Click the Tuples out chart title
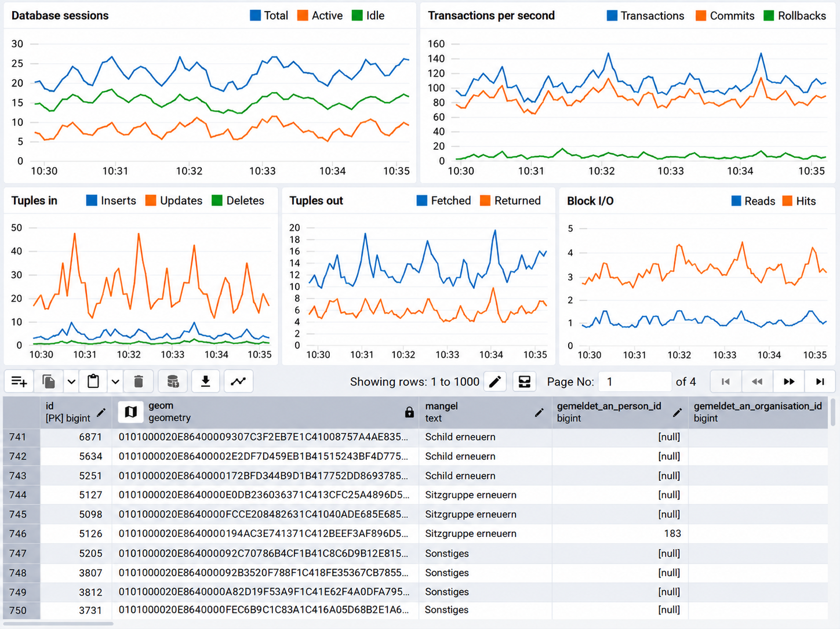Viewport: 840px width, 629px height. click(316, 201)
